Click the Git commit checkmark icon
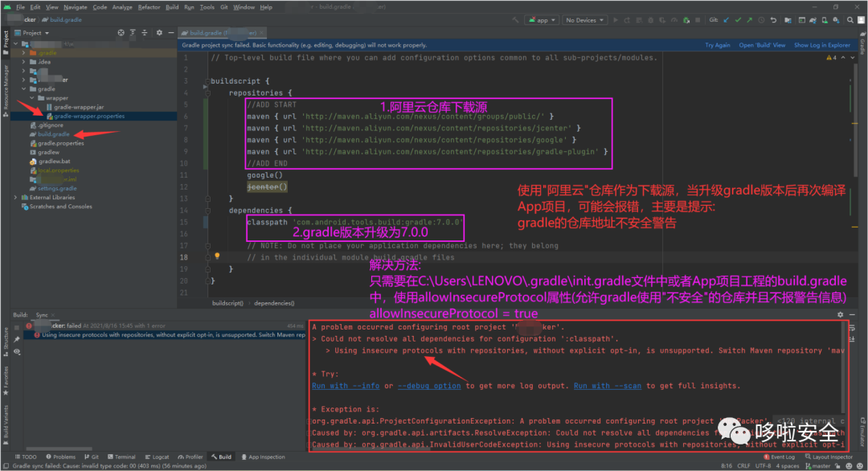868x471 pixels. (x=738, y=20)
